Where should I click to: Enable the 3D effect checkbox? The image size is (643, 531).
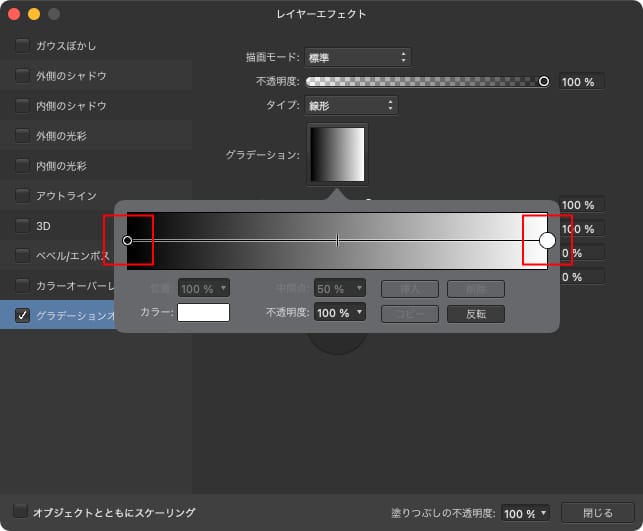coord(22,226)
